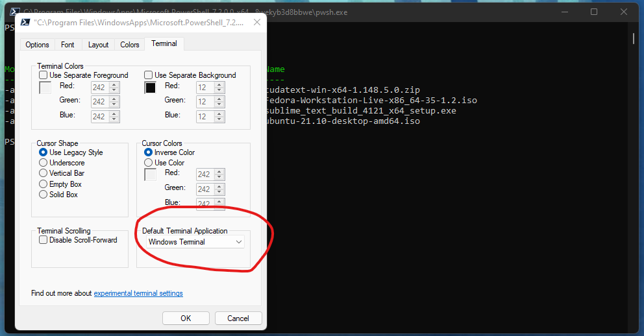Click the cursor color Red value field
644x336 pixels.
pyautogui.click(x=206, y=174)
